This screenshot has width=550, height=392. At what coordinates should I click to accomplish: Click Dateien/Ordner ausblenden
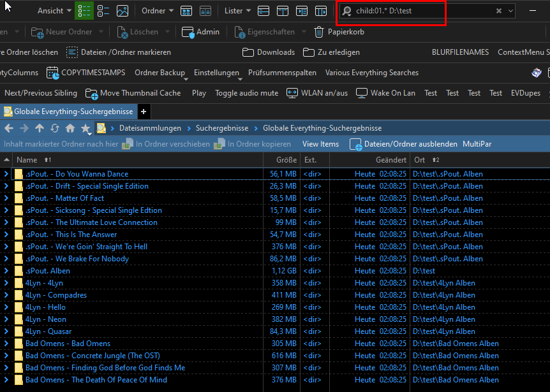coord(403,144)
